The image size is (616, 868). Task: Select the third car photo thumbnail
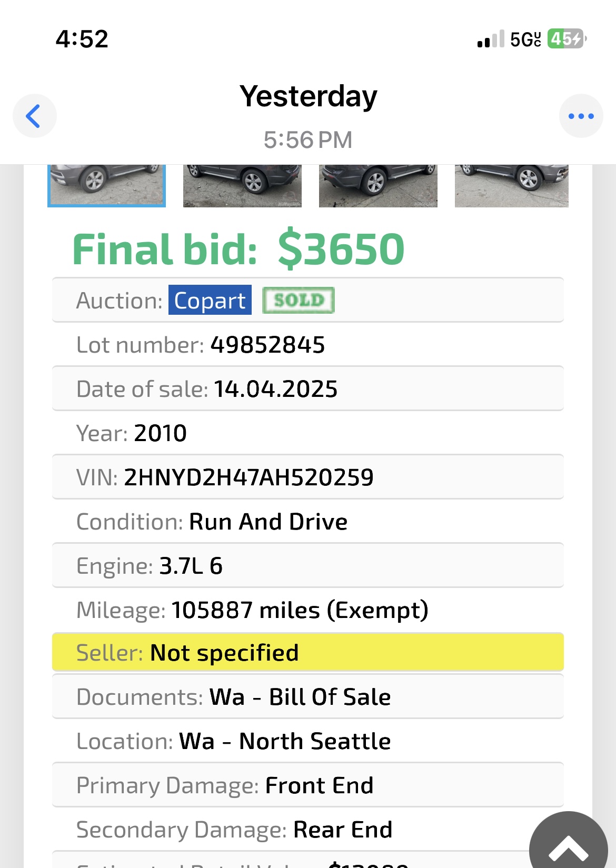(x=378, y=185)
